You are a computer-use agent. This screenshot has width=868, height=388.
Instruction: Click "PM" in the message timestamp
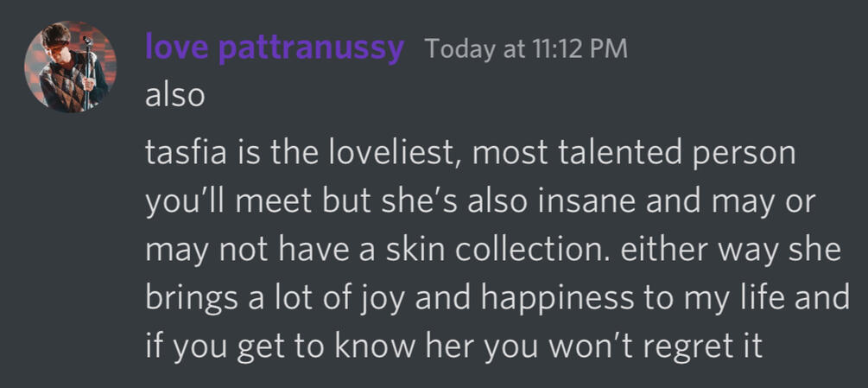tap(610, 48)
